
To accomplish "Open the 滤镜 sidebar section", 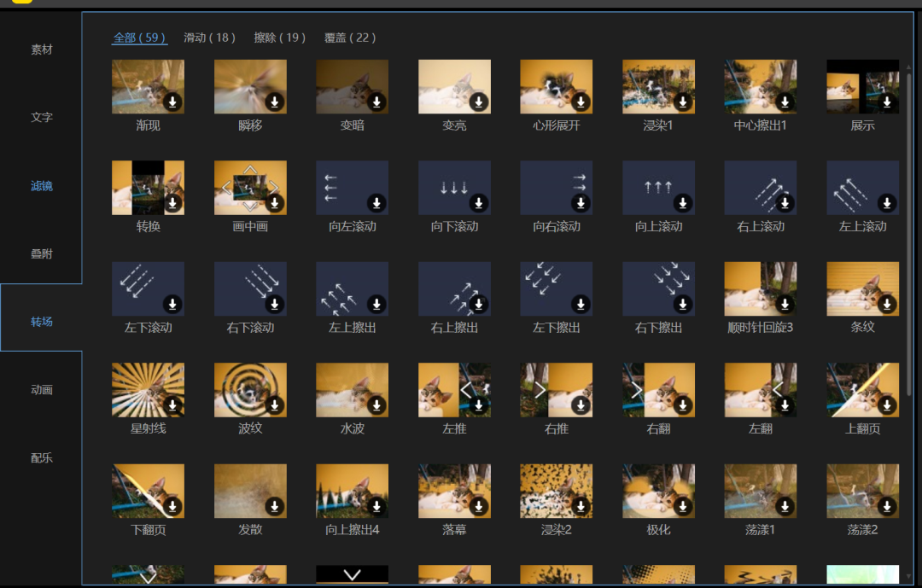I will tap(41, 186).
